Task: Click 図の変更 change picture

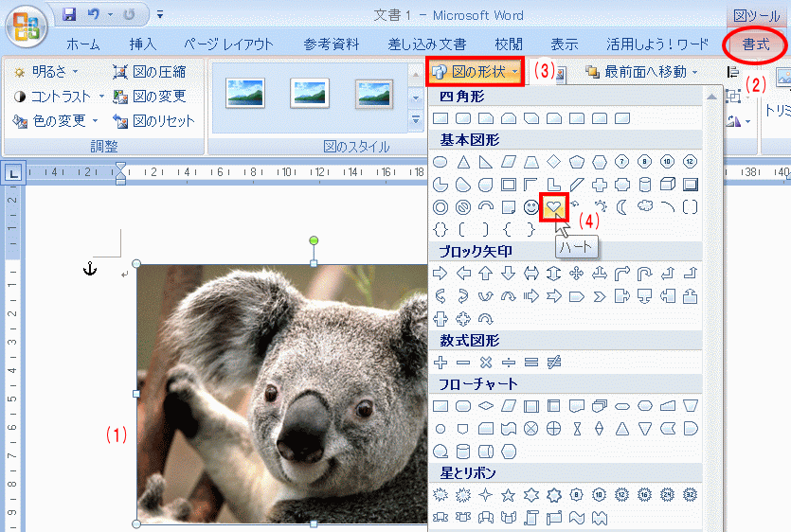Action: click(150, 96)
